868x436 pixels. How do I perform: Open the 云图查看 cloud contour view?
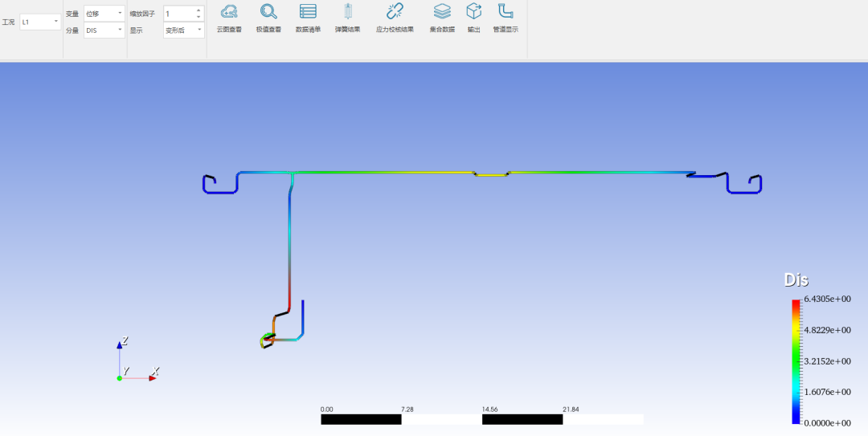(229, 18)
